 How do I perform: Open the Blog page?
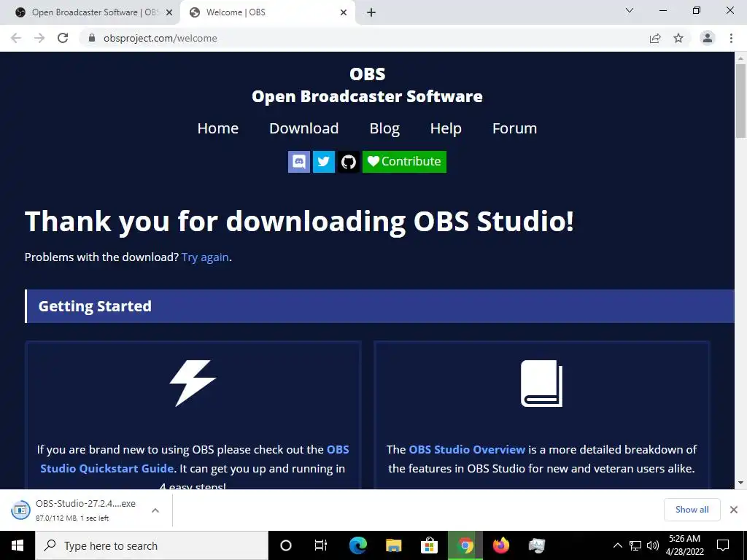tap(384, 128)
